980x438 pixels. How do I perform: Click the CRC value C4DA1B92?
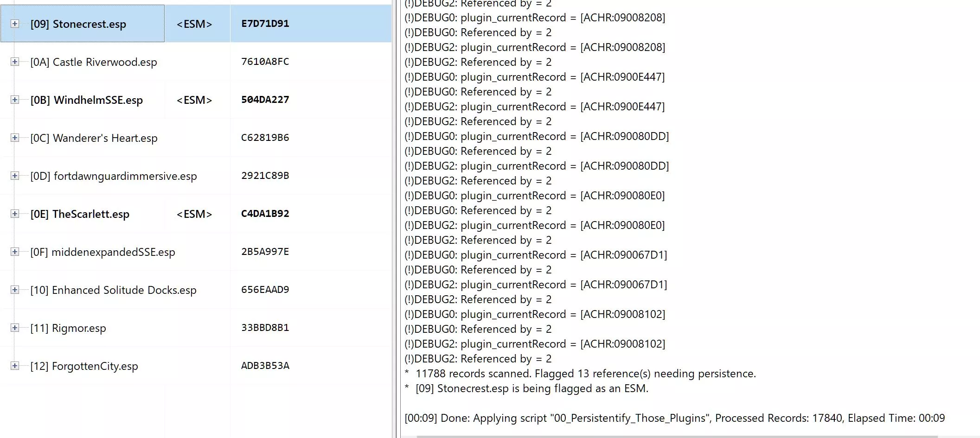tap(265, 214)
